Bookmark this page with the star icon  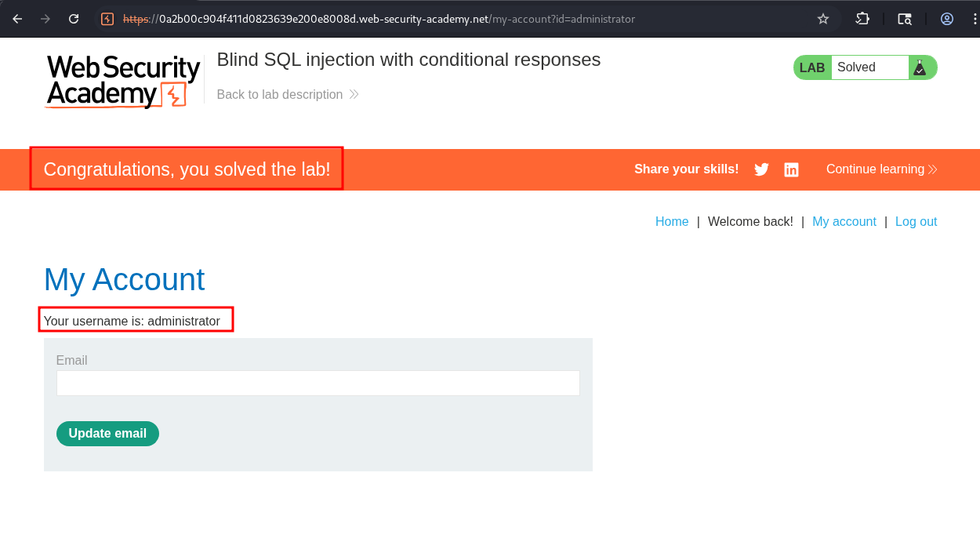point(823,19)
